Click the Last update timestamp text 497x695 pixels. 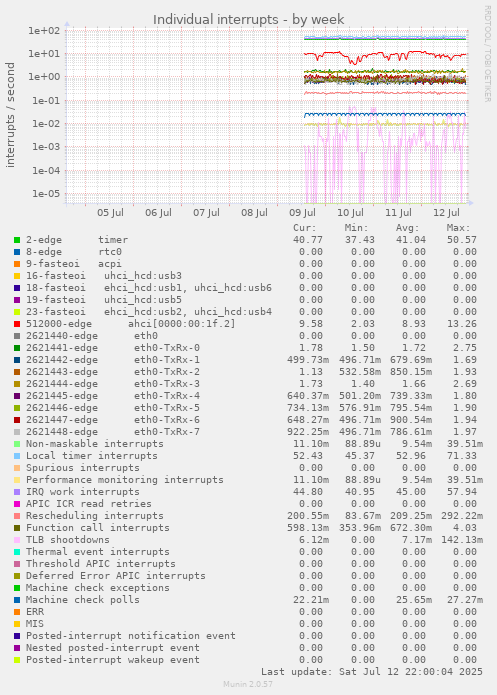coord(372,672)
